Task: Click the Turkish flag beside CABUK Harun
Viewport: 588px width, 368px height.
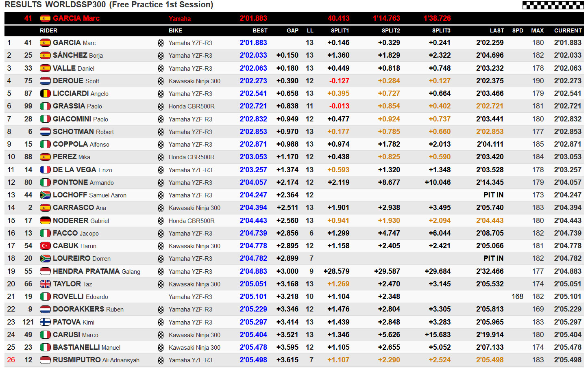Action: point(45,246)
